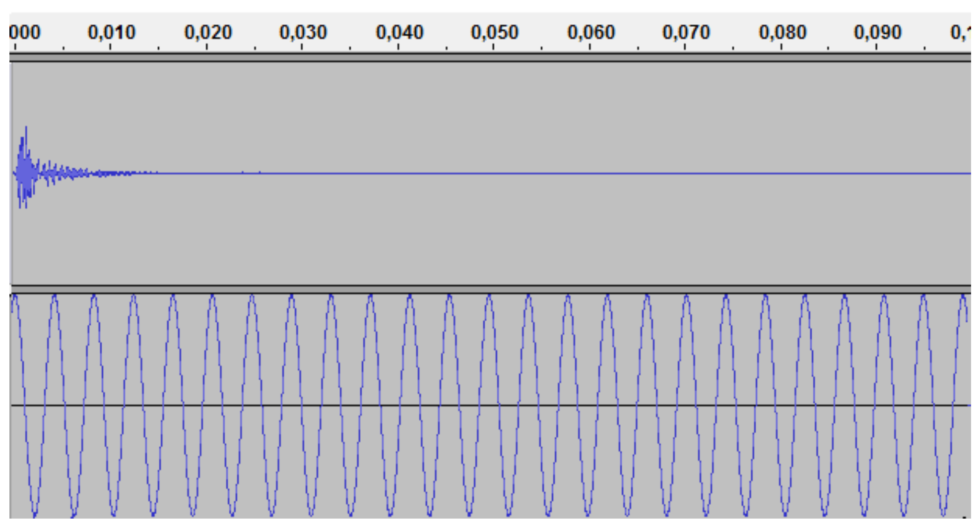This screenshot has height=529, width=980.
Task: Click the gray bar between ruler and upper track
Action: [x=490, y=58]
